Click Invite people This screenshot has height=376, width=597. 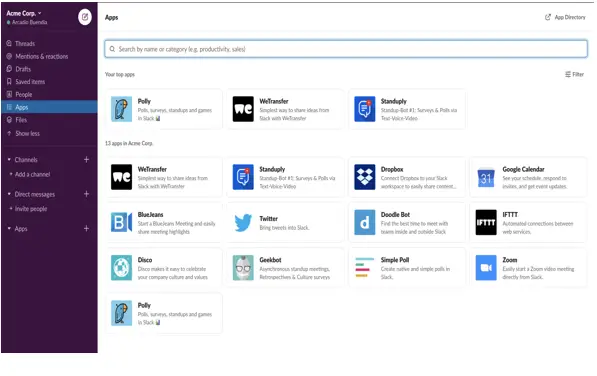coord(31,209)
